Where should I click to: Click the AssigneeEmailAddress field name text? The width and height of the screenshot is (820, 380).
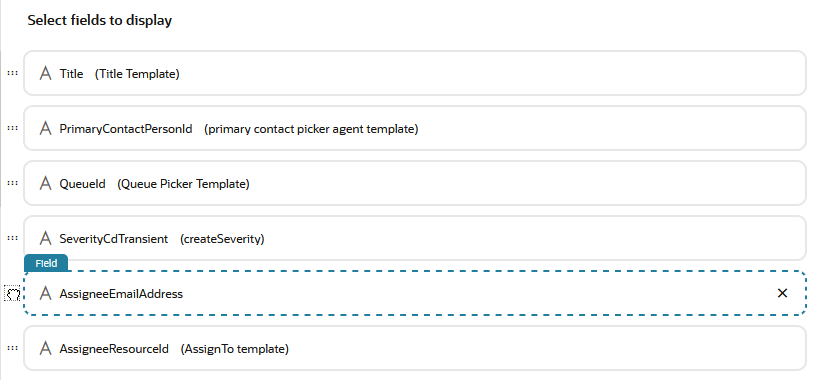(121, 294)
